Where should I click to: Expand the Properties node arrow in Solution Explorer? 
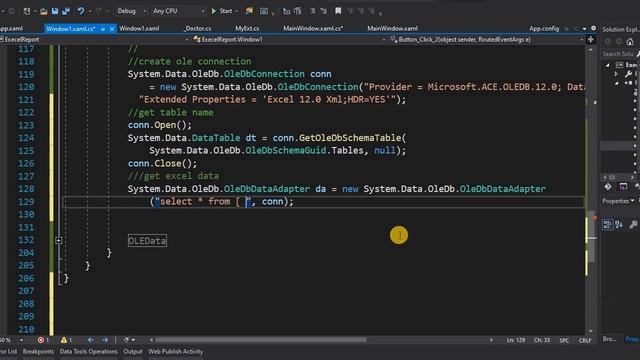(616, 74)
